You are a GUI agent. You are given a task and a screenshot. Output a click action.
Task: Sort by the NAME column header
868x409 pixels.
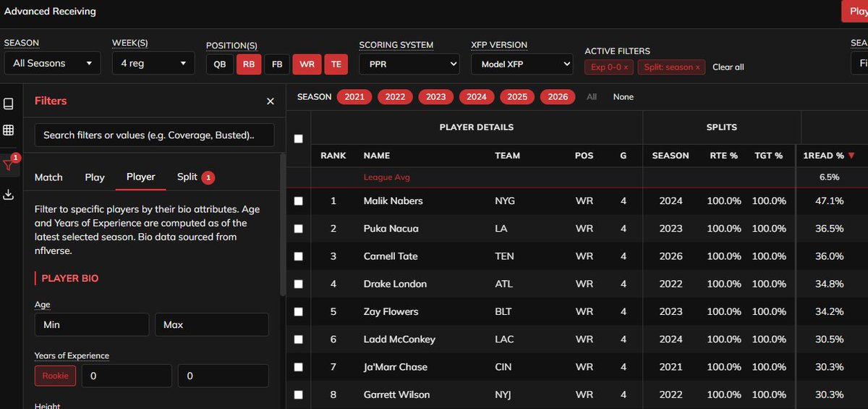pos(377,156)
